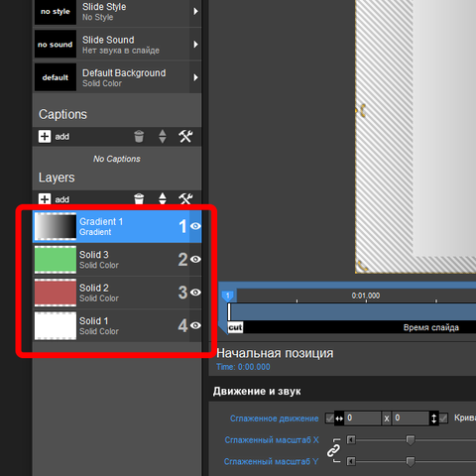
Task: Delete caption using Captions trash icon
Action: (x=139, y=136)
